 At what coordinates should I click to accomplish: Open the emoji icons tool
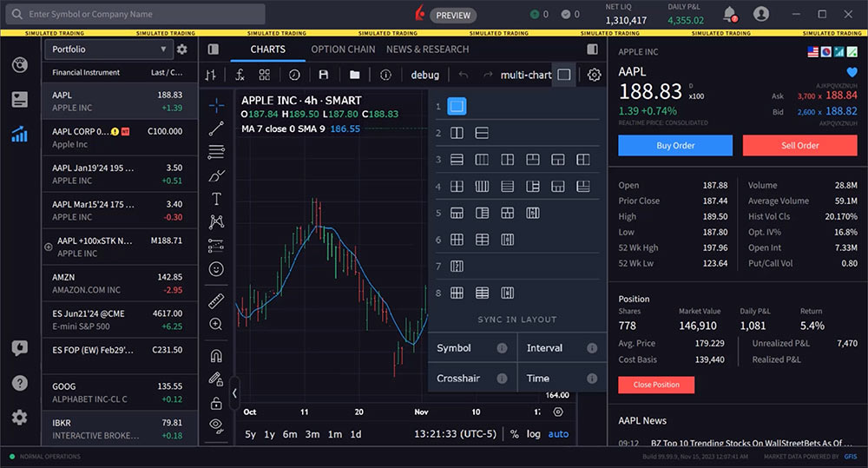(216, 269)
